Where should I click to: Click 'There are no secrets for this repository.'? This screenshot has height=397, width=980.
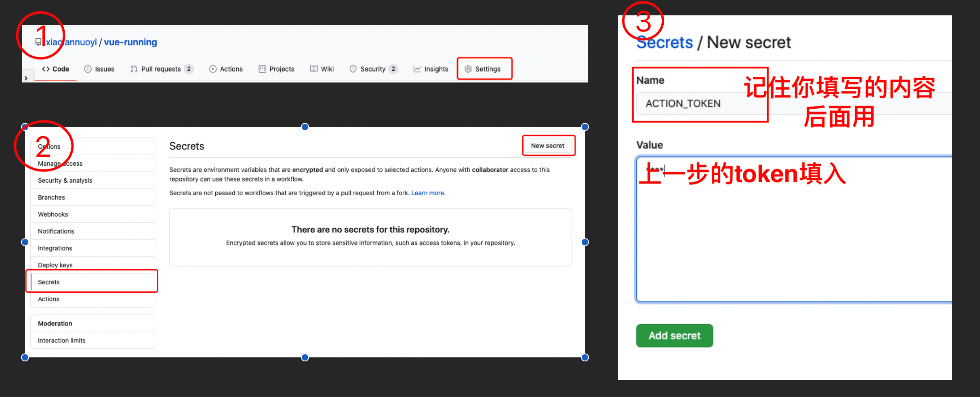(x=370, y=230)
